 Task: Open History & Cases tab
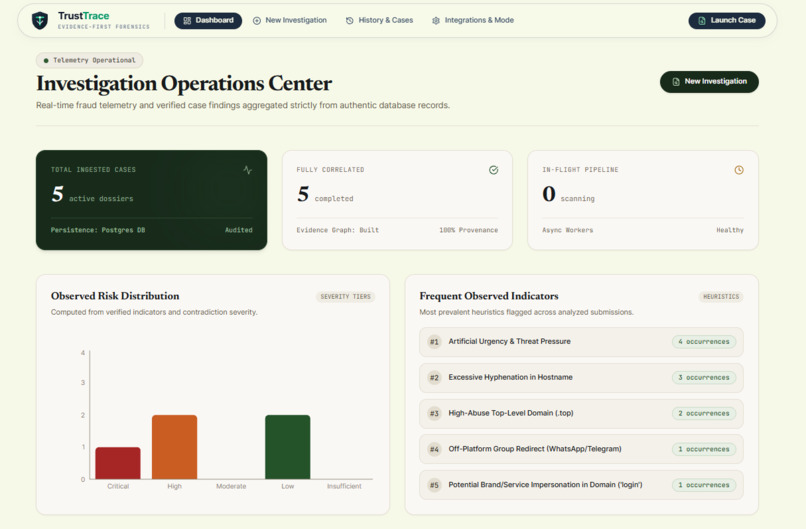(x=379, y=21)
